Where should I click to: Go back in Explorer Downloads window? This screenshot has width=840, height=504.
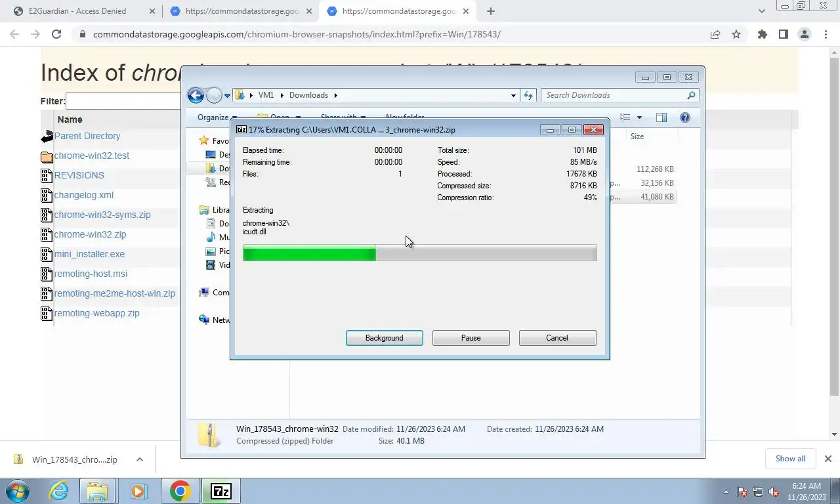pos(196,95)
